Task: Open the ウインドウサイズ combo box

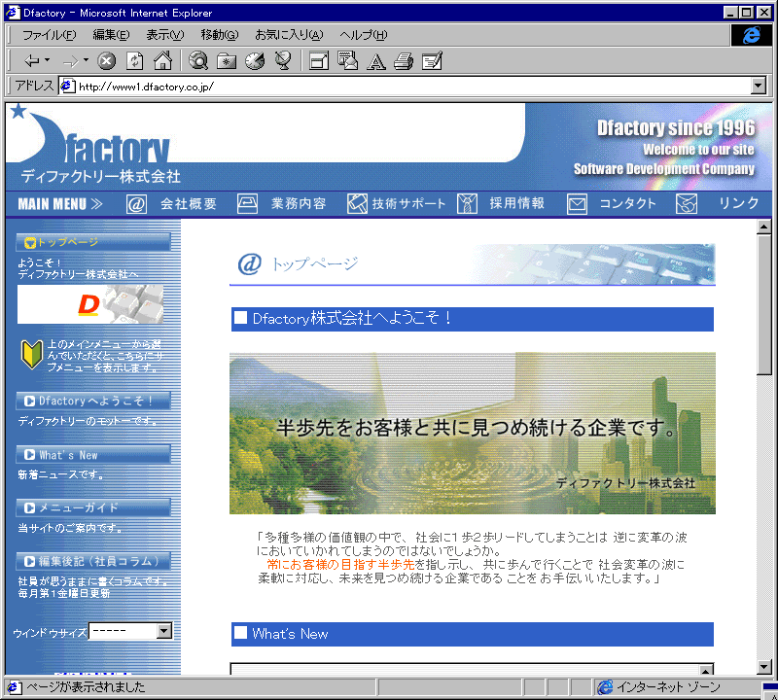Action: point(130,631)
